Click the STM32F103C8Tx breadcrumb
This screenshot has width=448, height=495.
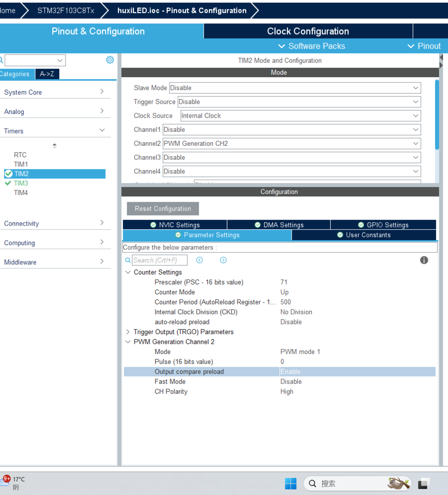click(66, 11)
